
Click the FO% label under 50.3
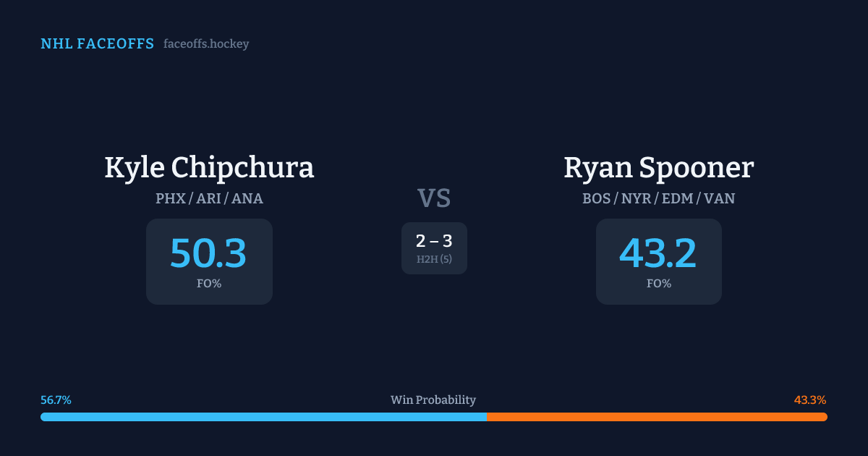(209, 284)
